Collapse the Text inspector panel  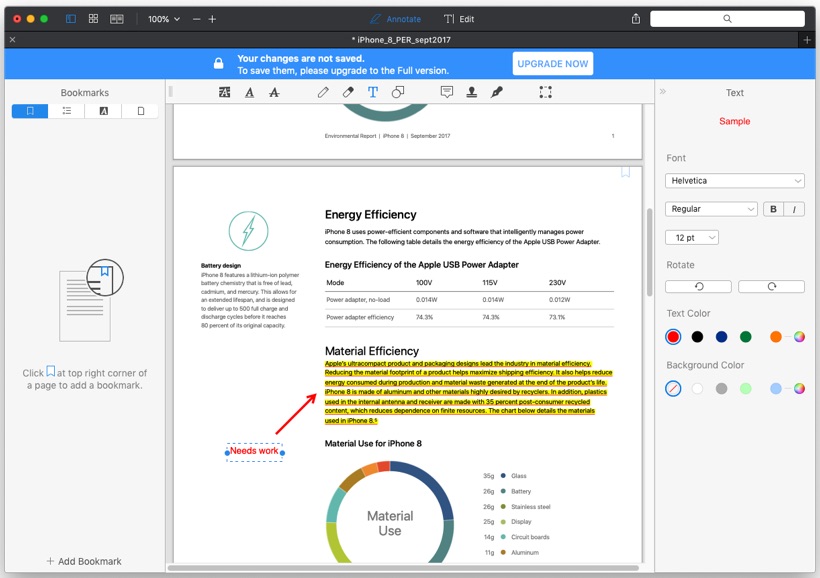pos(663,92)
